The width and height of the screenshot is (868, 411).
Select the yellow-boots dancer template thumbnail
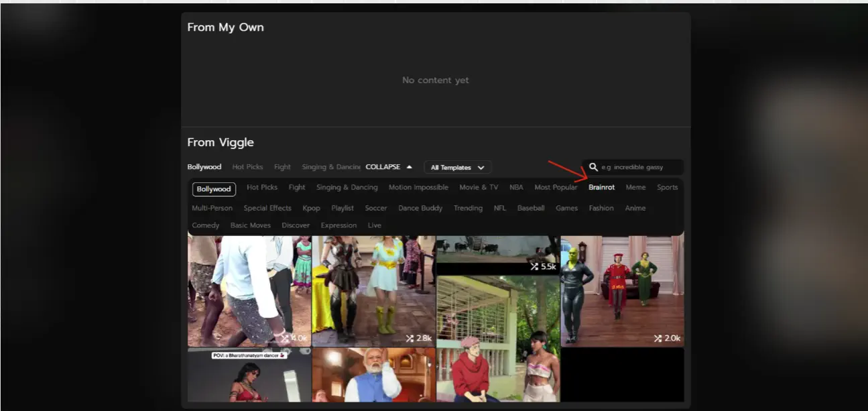(x=373, y=291)
